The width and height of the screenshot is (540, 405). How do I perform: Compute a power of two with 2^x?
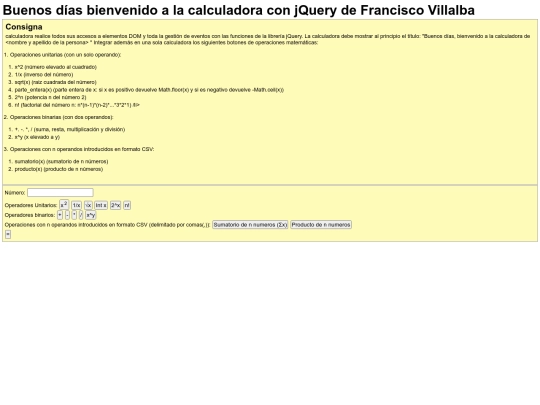point(115,205)
